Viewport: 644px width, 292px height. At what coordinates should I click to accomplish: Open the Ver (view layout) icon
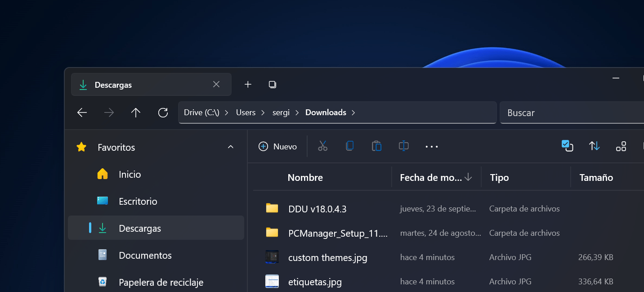[621, 146]
